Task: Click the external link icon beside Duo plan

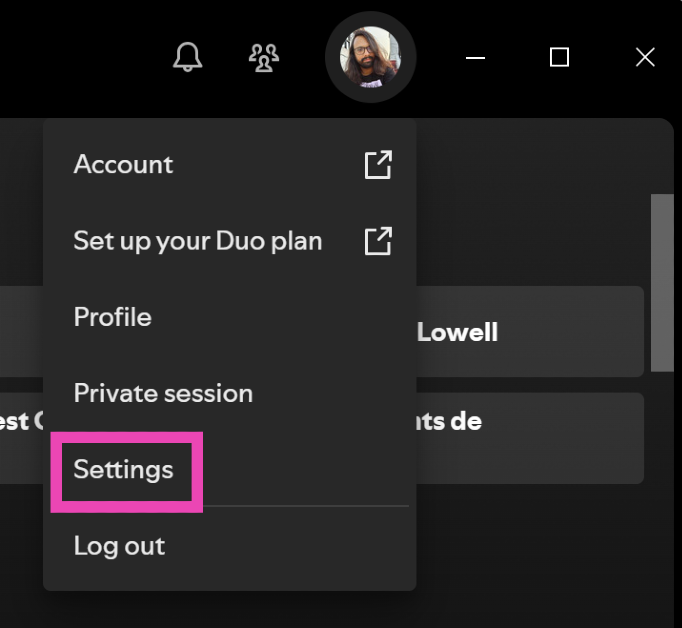Action: tap(378, 241)
